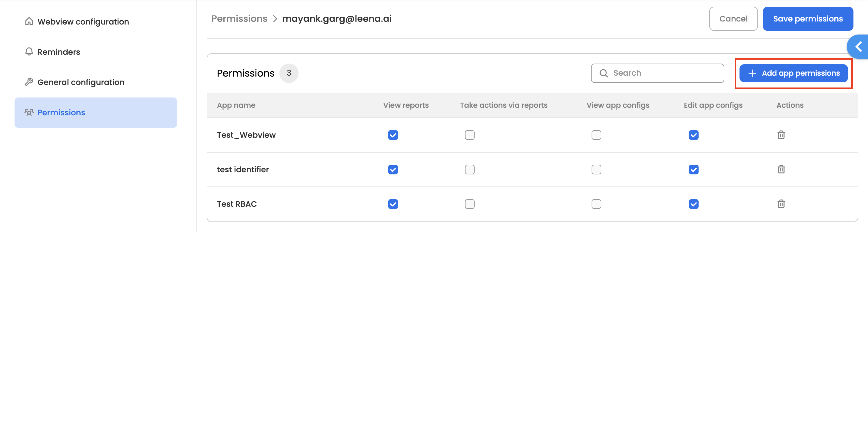Click the General configuration wrench icon

[29, 82]
